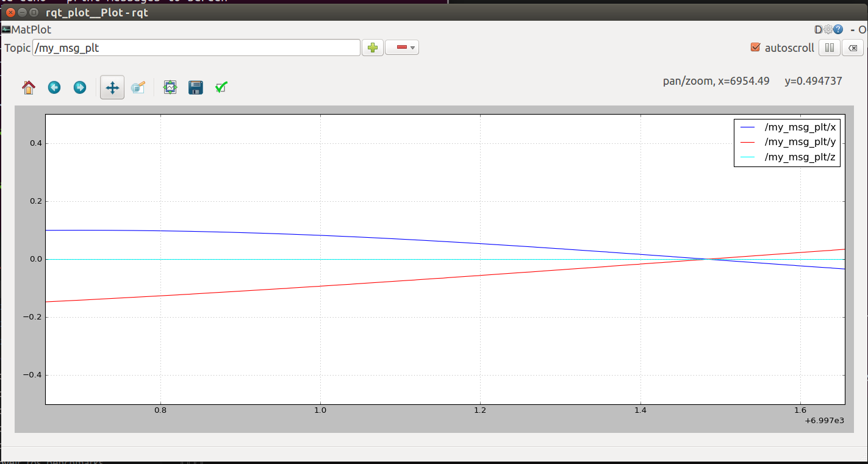
Task: Open plot settings via green checkmark icon
Action: 220,87
